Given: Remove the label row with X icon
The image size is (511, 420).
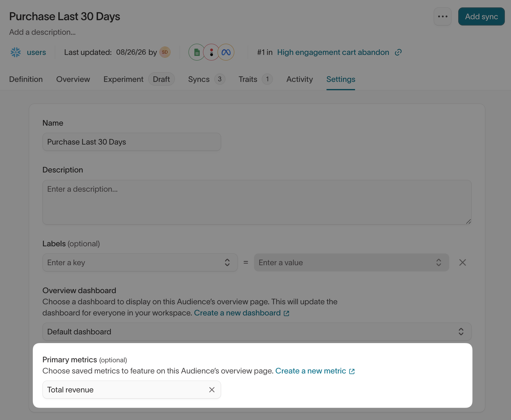Looking at the screenshot, I should coord(463,262).
